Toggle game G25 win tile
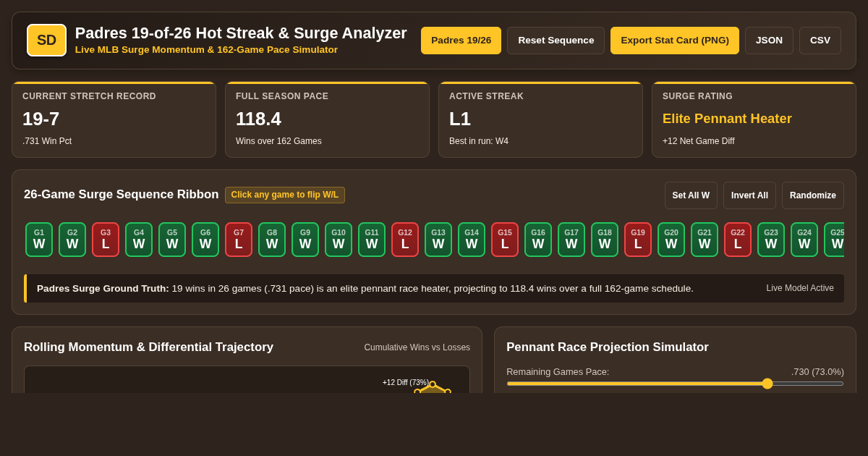The height and width of the screenshot is (456, 868). [834, 240]
